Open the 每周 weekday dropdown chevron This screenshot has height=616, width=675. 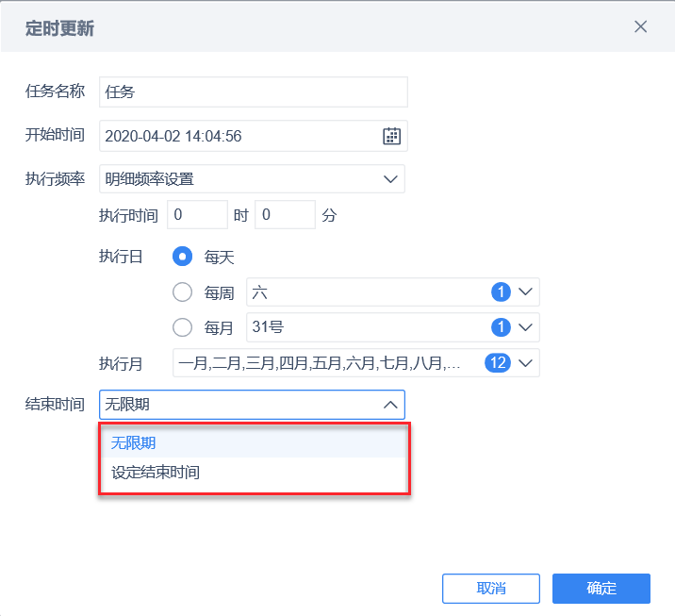click(525, 292)
